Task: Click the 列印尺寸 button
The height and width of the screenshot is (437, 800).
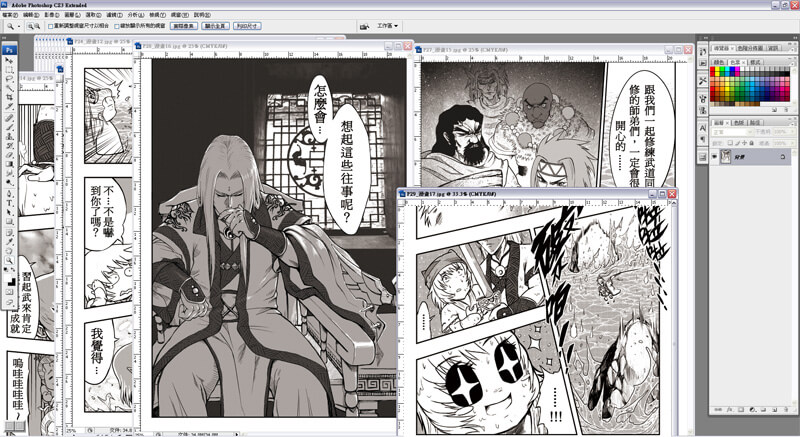Action: tap(247, 26)
